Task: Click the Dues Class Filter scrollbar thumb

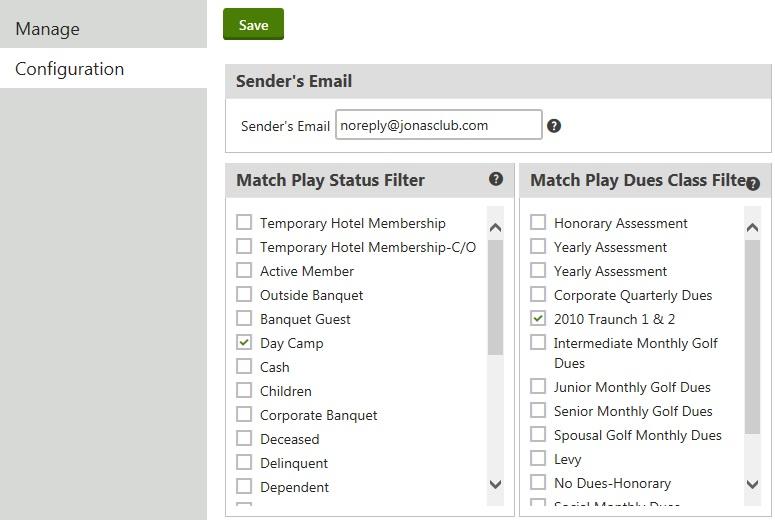Action: (x=753, y=335)
